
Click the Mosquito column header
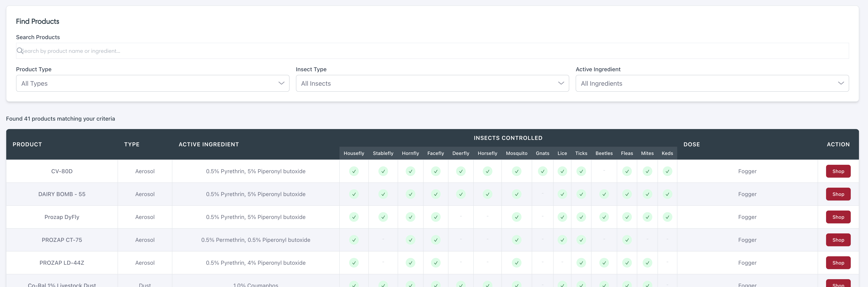coord(516,153)
